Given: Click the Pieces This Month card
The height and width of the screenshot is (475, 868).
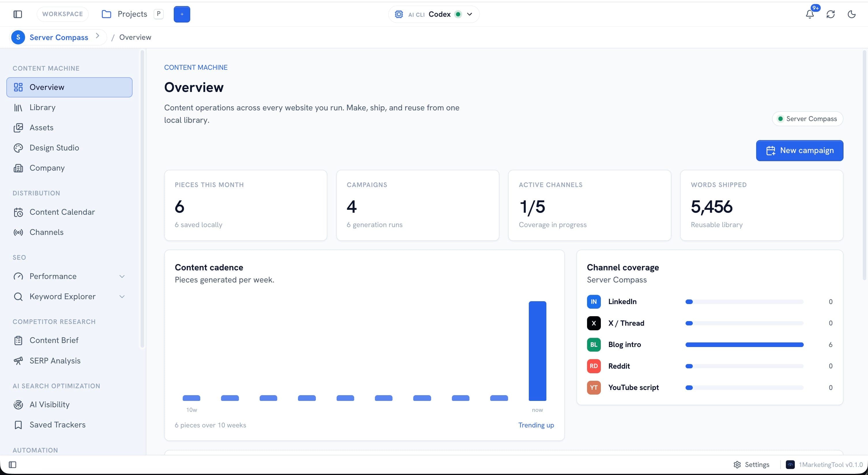Looking at the screenshot, I should tap(246, 205).
